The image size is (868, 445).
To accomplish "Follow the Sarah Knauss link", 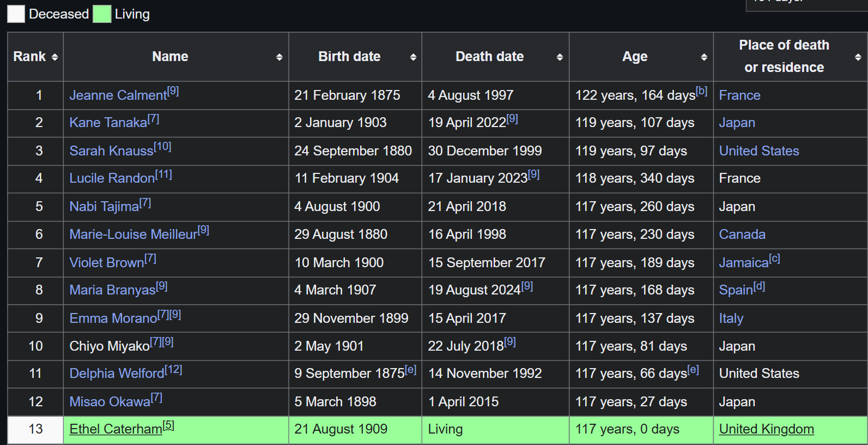I will tap(111, 151).
